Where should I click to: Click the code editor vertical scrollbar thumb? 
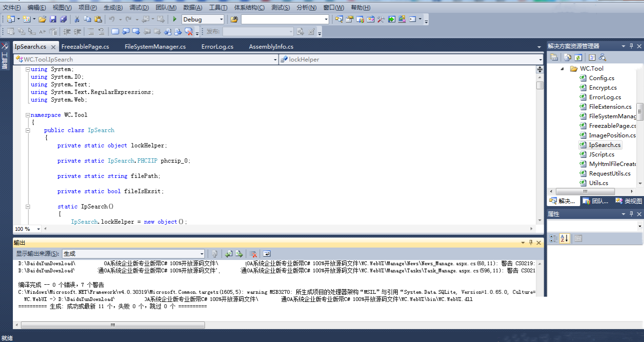point(540,85)
